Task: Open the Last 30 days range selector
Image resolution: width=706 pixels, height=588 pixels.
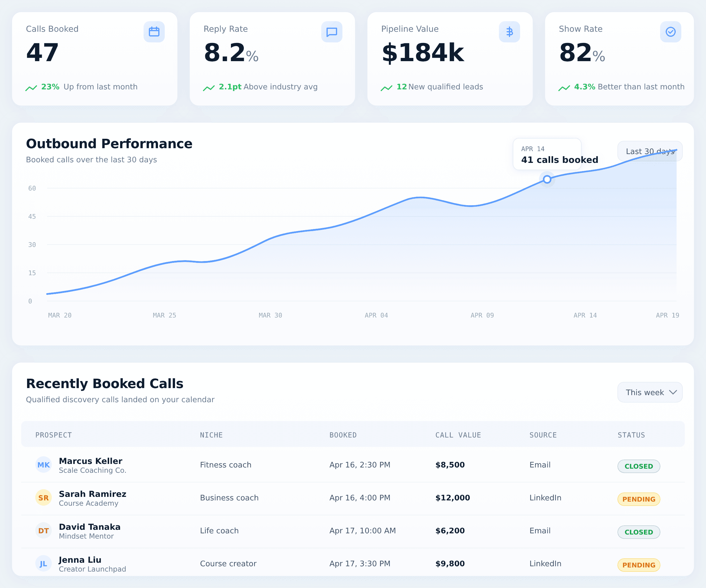Action: 650,151
